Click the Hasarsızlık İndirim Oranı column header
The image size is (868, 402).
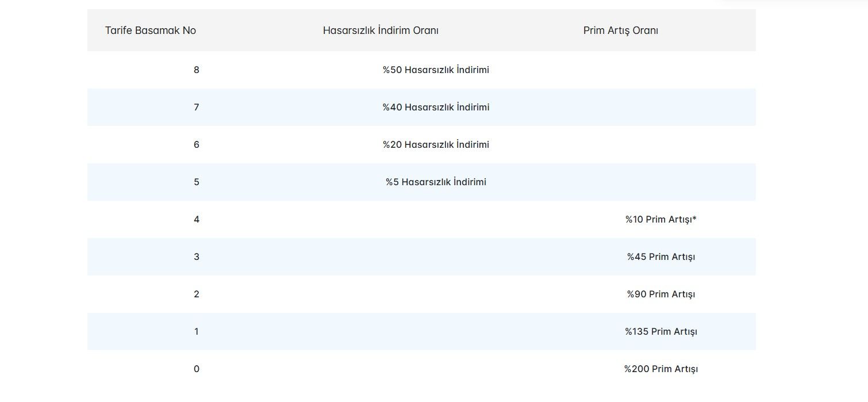coord(381,30)
